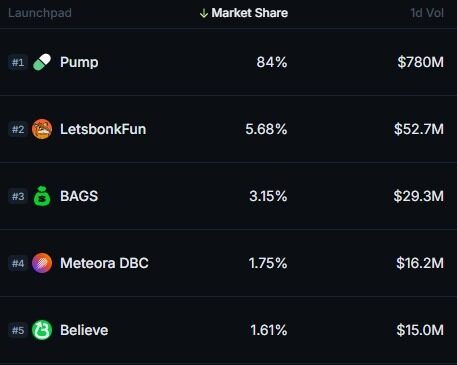
Task: Open the Pump launchpad name
Action: [x=79, y=62]
